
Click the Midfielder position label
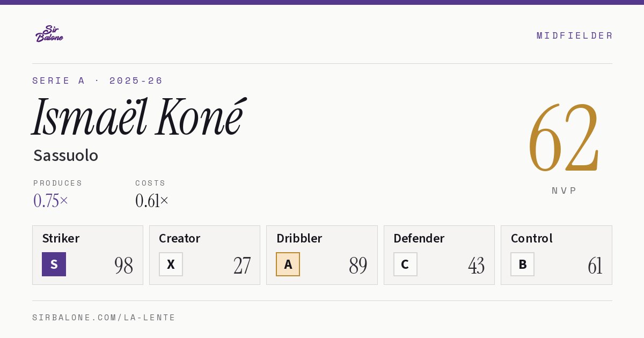575,35
